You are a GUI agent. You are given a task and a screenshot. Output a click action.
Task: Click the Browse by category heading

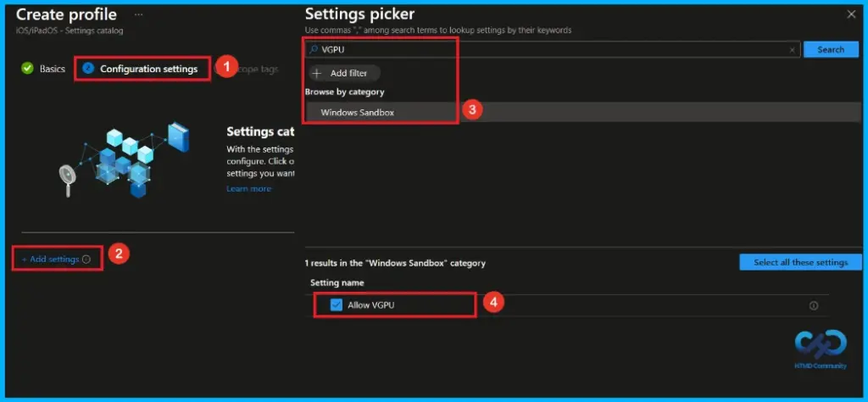[344, 92]
